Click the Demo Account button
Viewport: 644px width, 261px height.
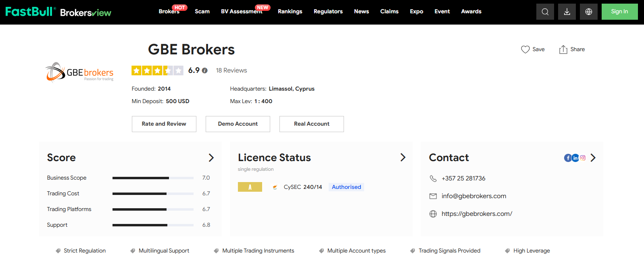coord(238,124)
